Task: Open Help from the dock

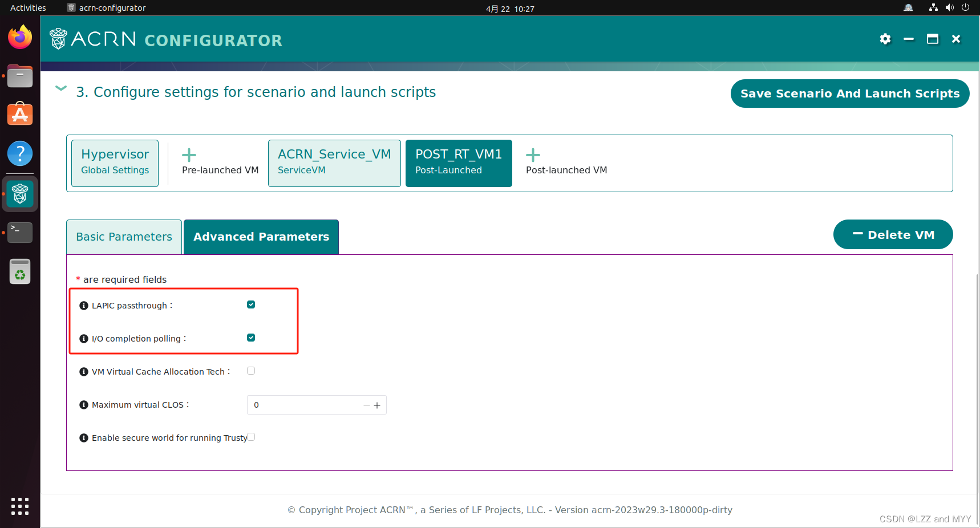Action: 20,153
